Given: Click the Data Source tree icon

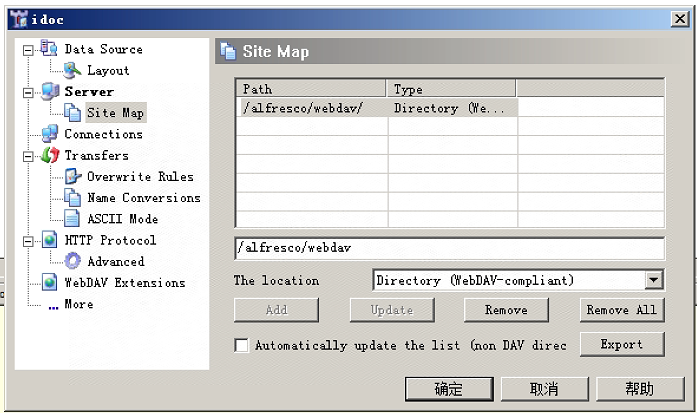Looking at the screenshot, I should tap(49, 49).
